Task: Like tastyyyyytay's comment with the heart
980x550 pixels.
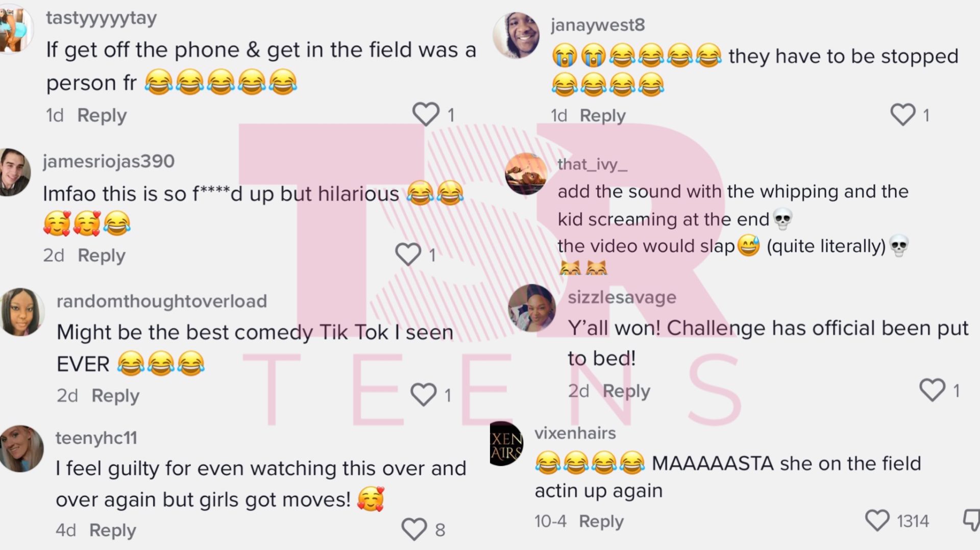Action: coord(426,114)
